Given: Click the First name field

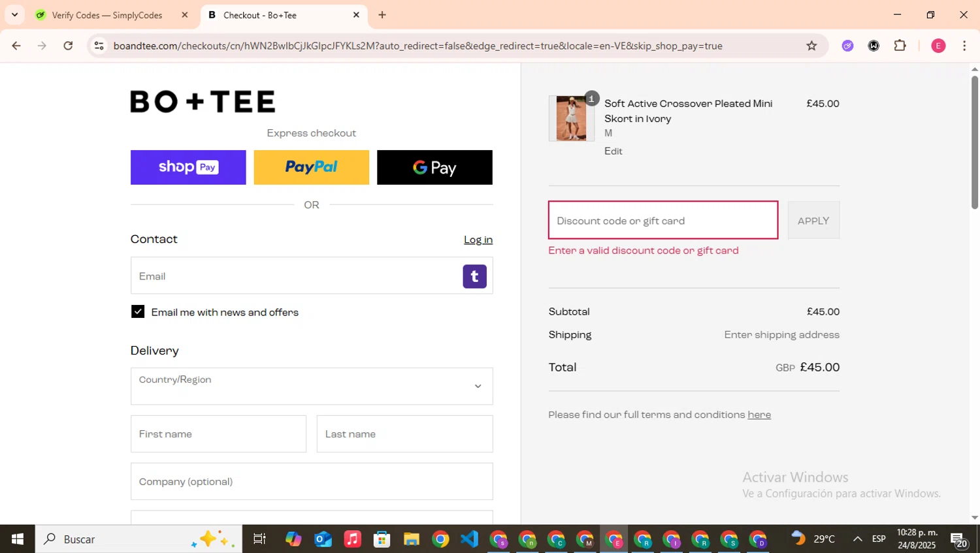Looking at the screenshot, I should 218,434.
